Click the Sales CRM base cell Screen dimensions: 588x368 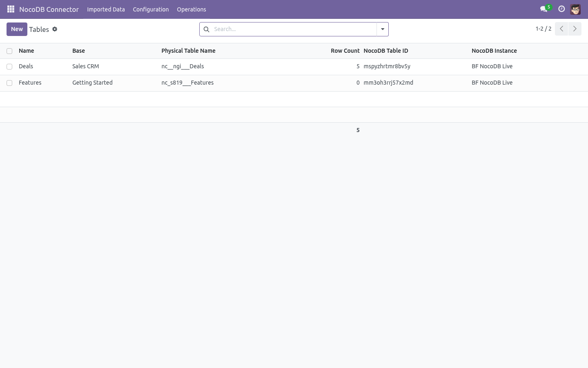point(86,66)
